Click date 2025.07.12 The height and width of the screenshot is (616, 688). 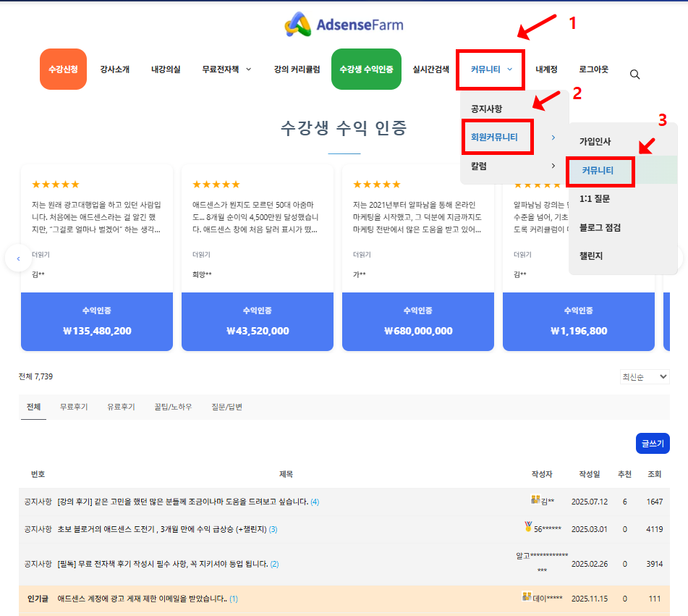(590, 502)
